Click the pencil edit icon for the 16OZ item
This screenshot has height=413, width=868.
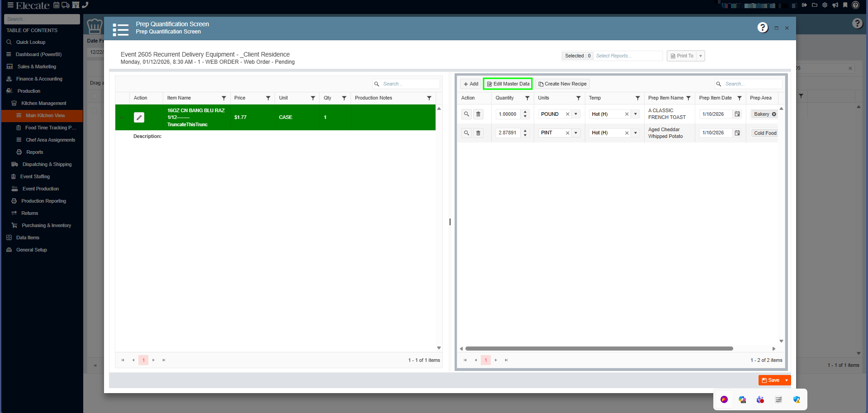tap(139, 118)
